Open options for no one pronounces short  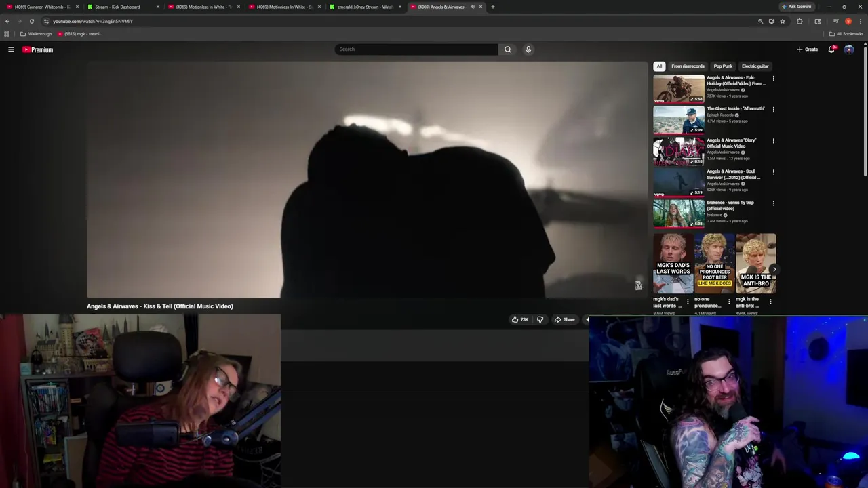click(729, 302)
